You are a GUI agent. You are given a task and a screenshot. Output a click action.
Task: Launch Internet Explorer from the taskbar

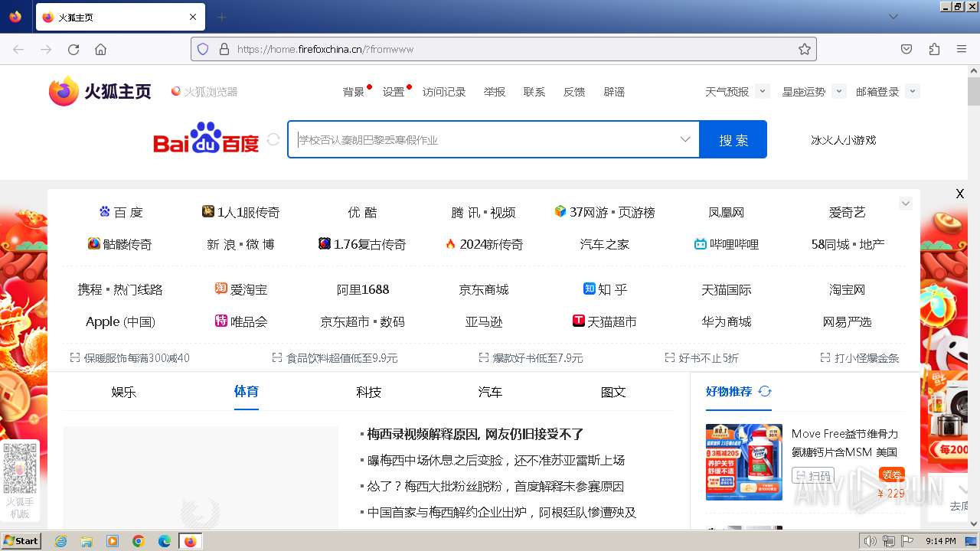(x=60, y=541)
